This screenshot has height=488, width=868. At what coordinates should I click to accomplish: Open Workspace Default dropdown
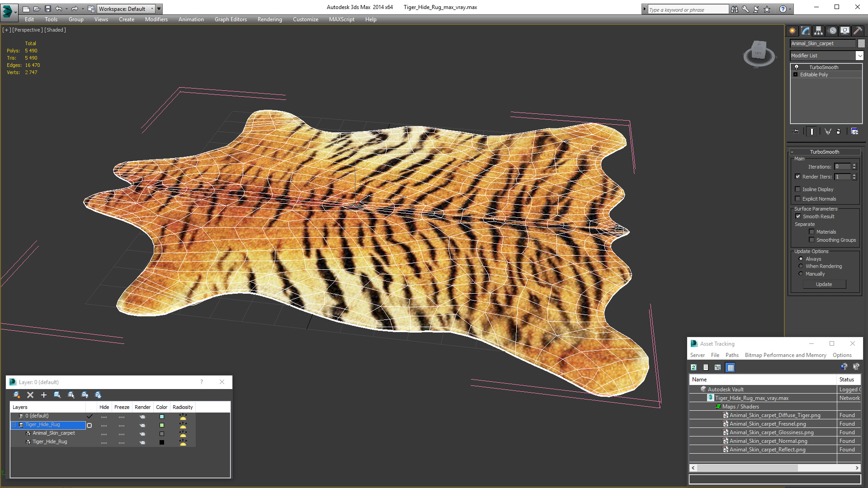tap(126, 9)
